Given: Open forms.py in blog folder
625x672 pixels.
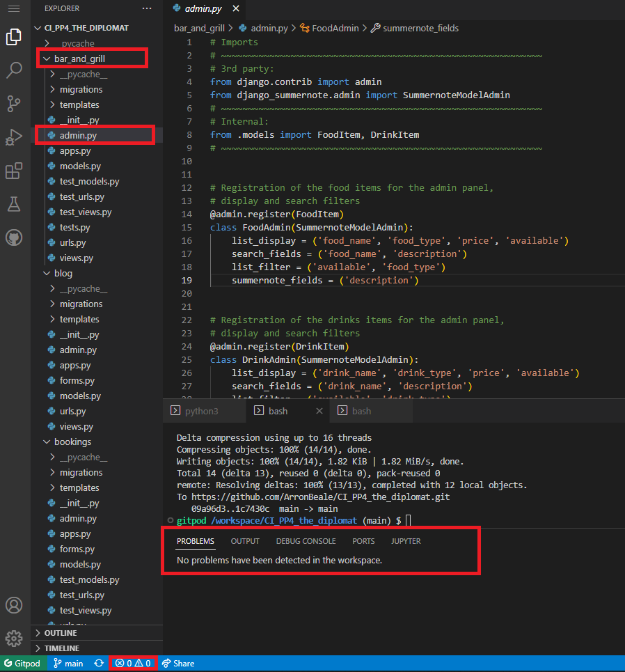Looking at the screenshot, I should pos(77,381).
